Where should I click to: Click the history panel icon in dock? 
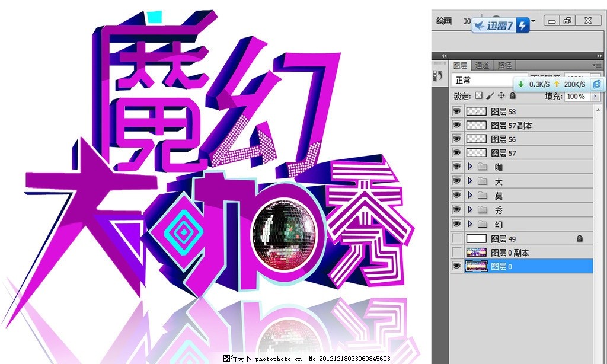point(438,76)
